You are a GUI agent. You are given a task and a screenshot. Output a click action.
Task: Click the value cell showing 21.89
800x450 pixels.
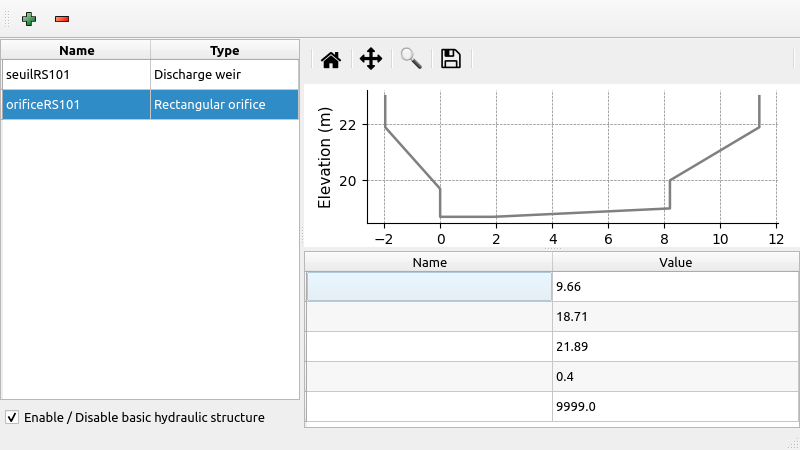[675, 346]
